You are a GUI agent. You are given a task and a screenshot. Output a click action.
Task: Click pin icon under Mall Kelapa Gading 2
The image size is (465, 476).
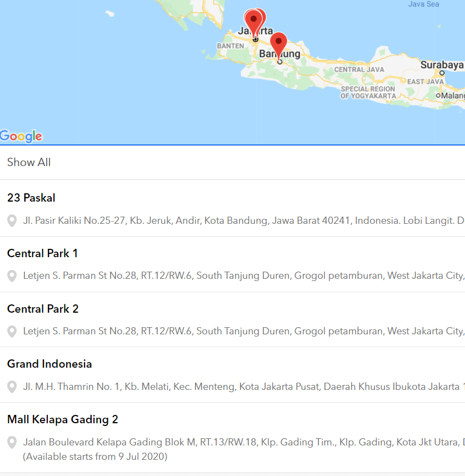[12, 443]
